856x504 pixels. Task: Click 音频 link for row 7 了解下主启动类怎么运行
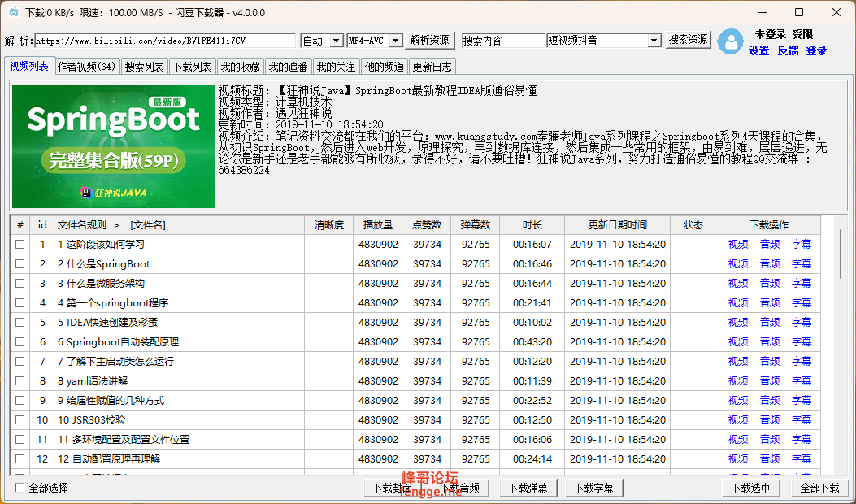770,362
